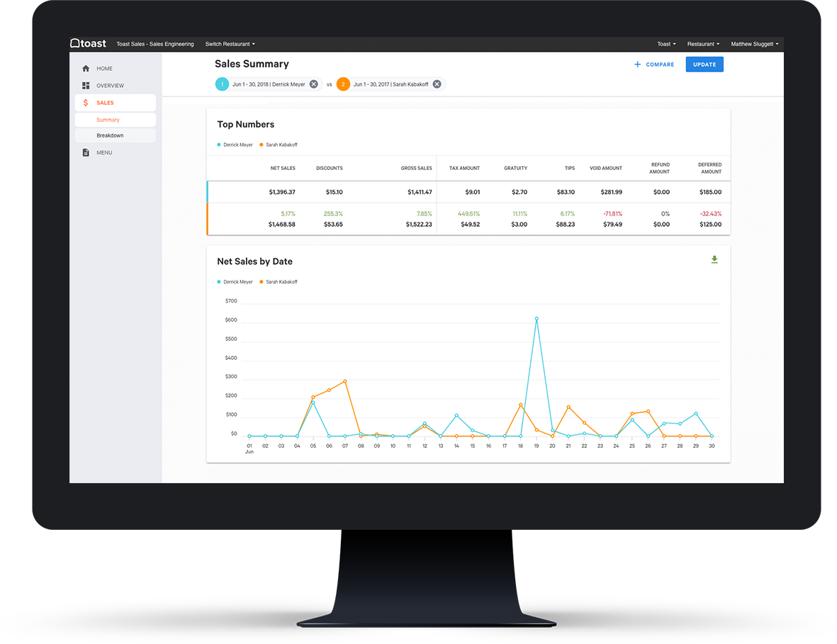Open the Restaurant dropdown menu
The image size is (837, 644).
pos(704,44)
